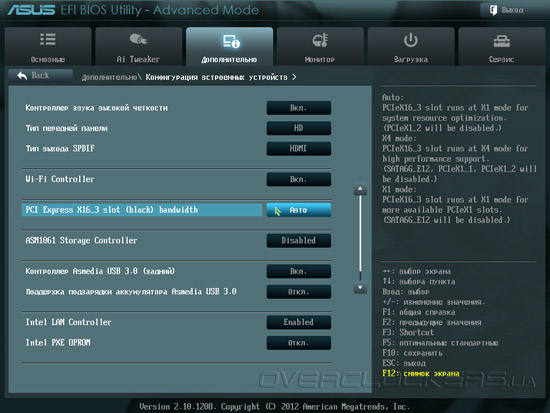Image resolution: width=550 pixels, height=413 pixels.
Task: Select Asmedia USB 3.0 battery charging support label
Action: (x=131, y=292)
